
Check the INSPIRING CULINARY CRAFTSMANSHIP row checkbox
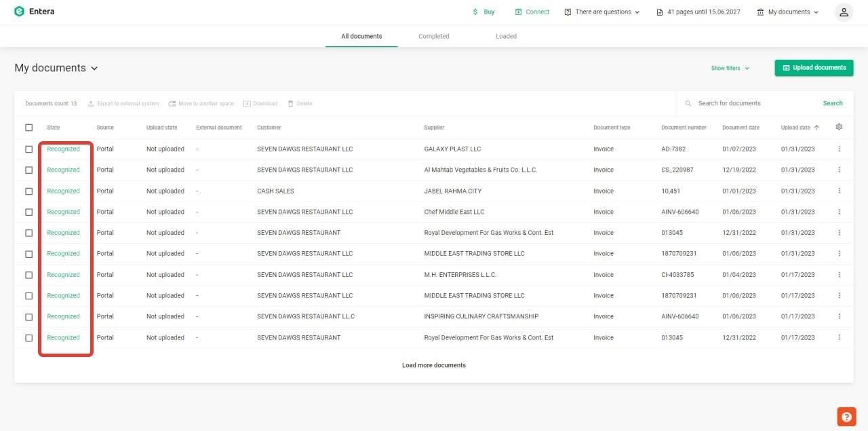coord(28,316)
